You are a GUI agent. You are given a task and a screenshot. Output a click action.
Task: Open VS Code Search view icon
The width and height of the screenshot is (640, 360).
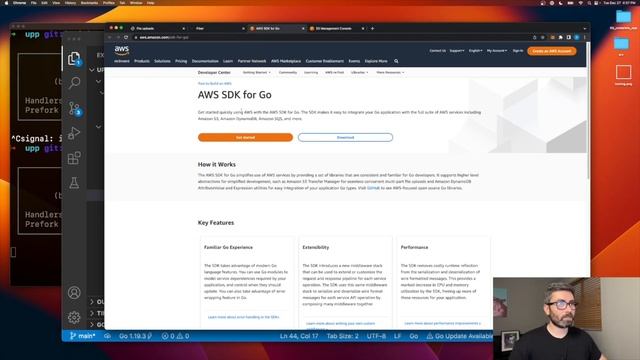74,83
